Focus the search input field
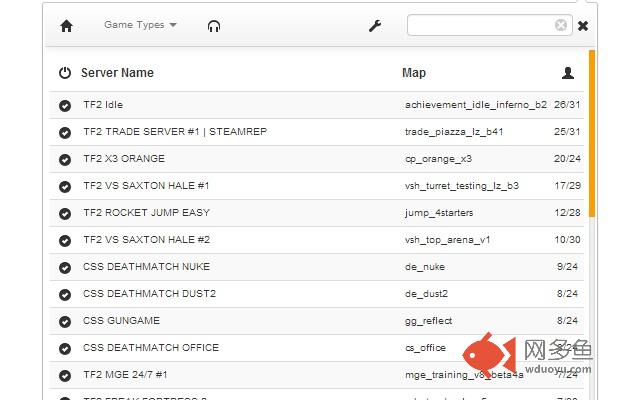Viewport: 640px width, 400px height. coord(489,25)
